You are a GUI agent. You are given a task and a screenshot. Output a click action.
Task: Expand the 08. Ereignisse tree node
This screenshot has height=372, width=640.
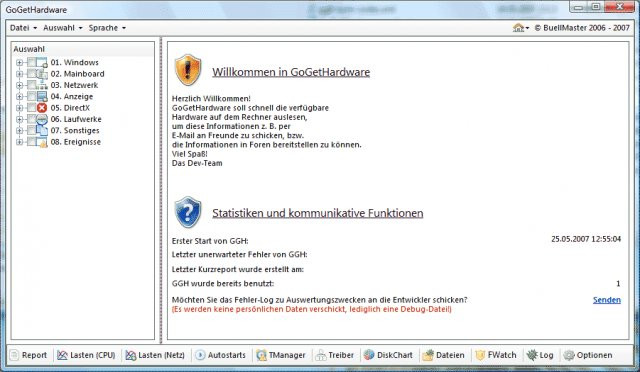19,142
